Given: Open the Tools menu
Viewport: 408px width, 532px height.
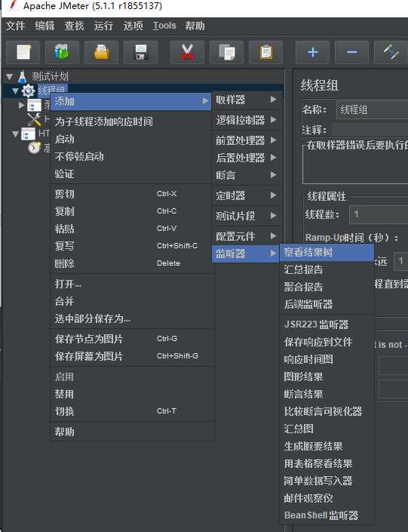Looking at the screenshot, I should 164,26.
